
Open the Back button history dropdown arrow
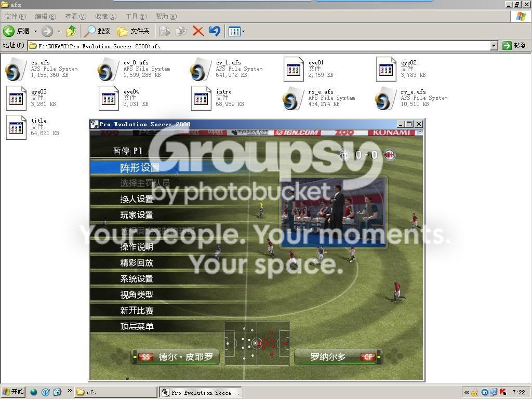pos(35,31)
